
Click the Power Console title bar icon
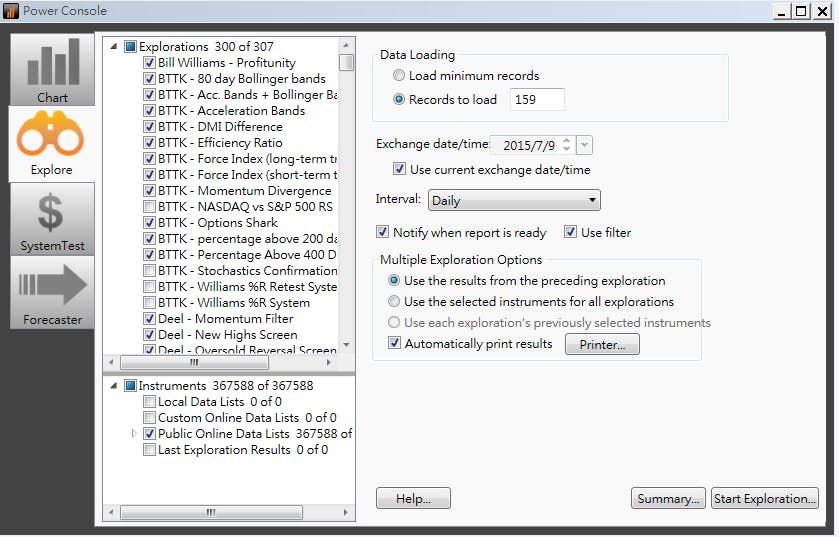click(x=11, y=11)
